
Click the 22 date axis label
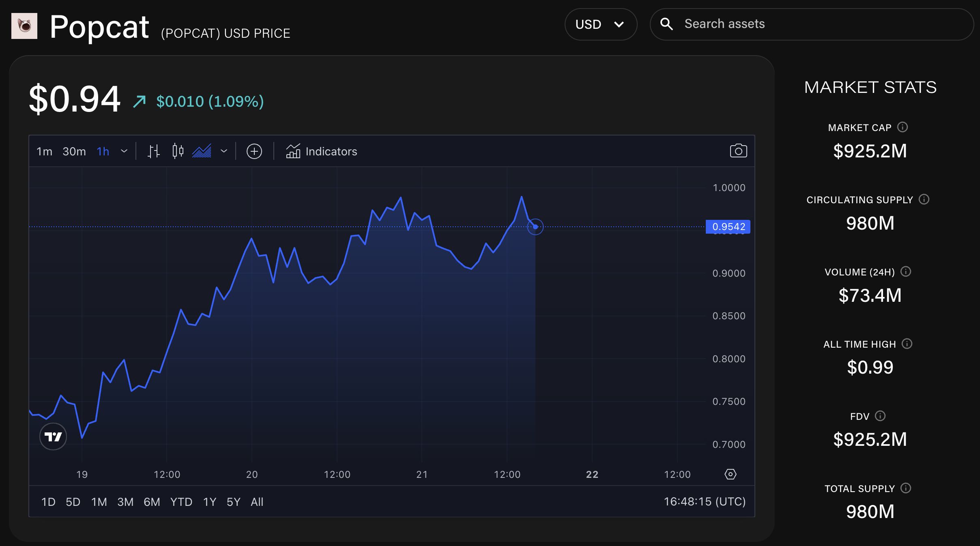click(592, 475)
